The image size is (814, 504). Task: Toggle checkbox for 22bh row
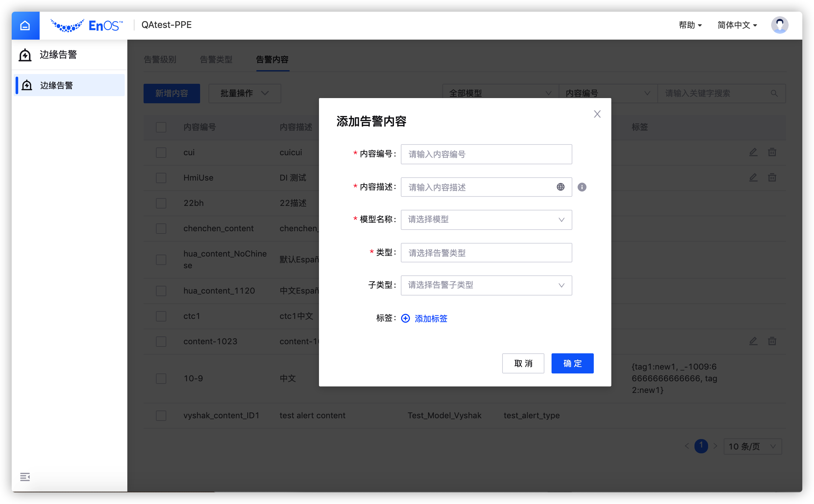point(161,203)
